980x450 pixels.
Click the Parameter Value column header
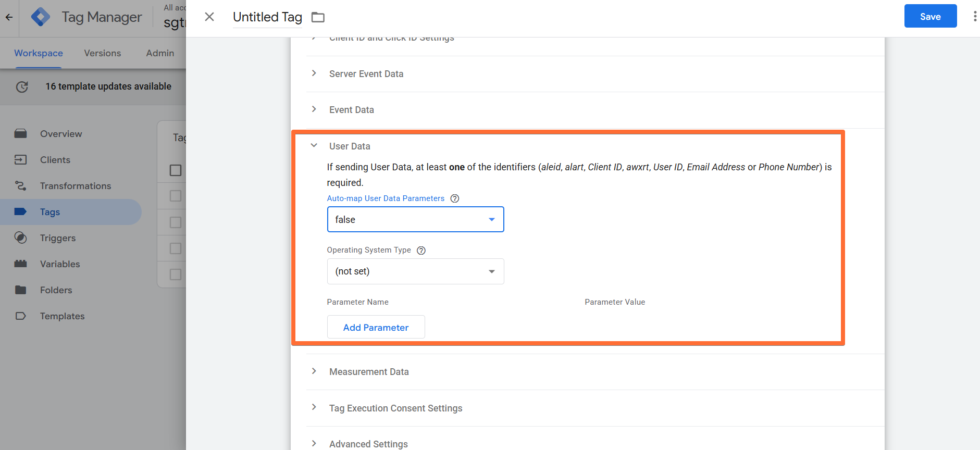click(x=615, y=302)
